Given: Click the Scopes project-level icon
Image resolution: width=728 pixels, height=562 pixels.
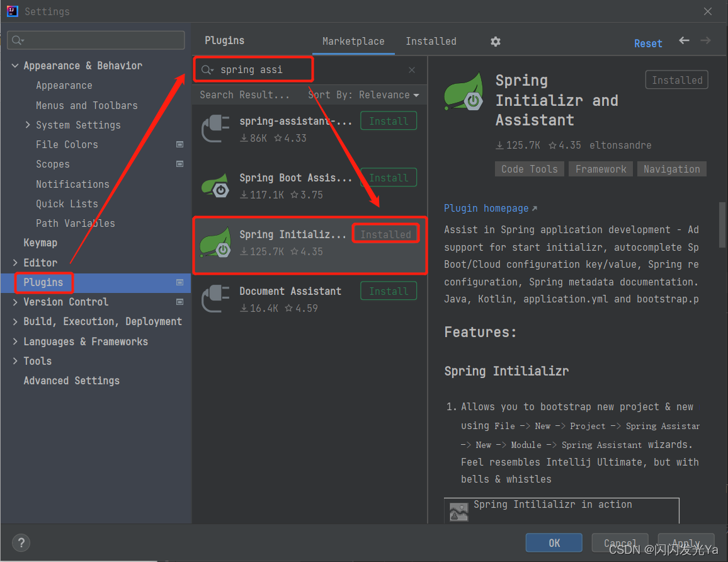Looking at the screenshot, I should coord(179,164).
